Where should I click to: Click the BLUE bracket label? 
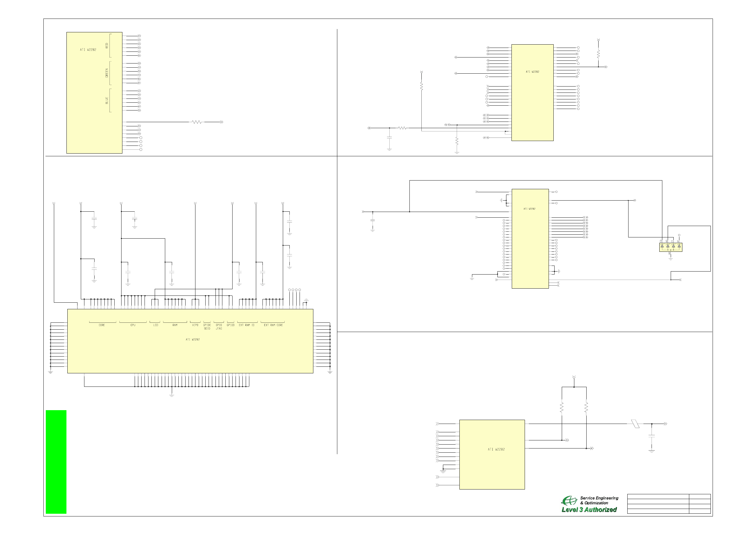point(107,101)
